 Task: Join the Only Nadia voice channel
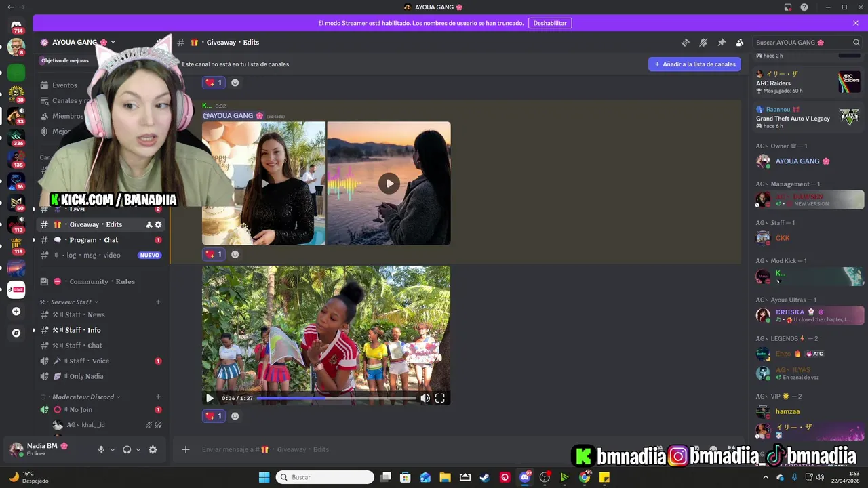100,376
